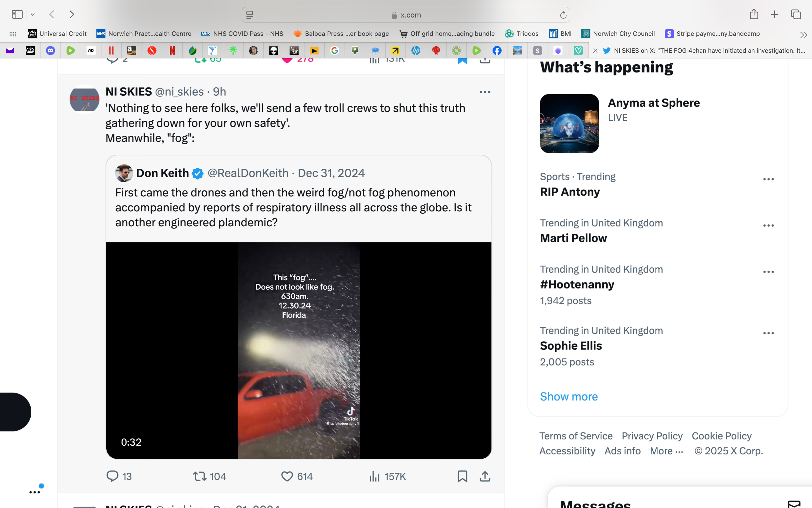Open the NI SKIES avatar
The image size is (812, 508).
click(x=84, y=99)
